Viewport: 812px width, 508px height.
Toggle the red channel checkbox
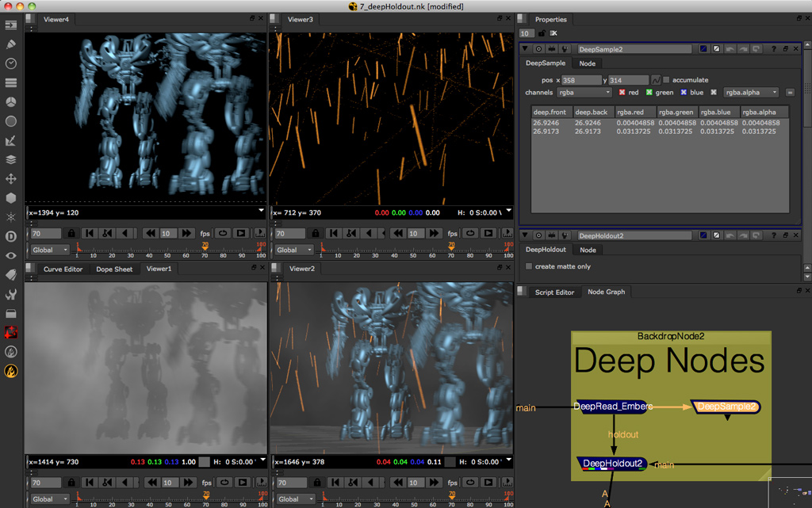pyautogui.click(x=622, y=92)
